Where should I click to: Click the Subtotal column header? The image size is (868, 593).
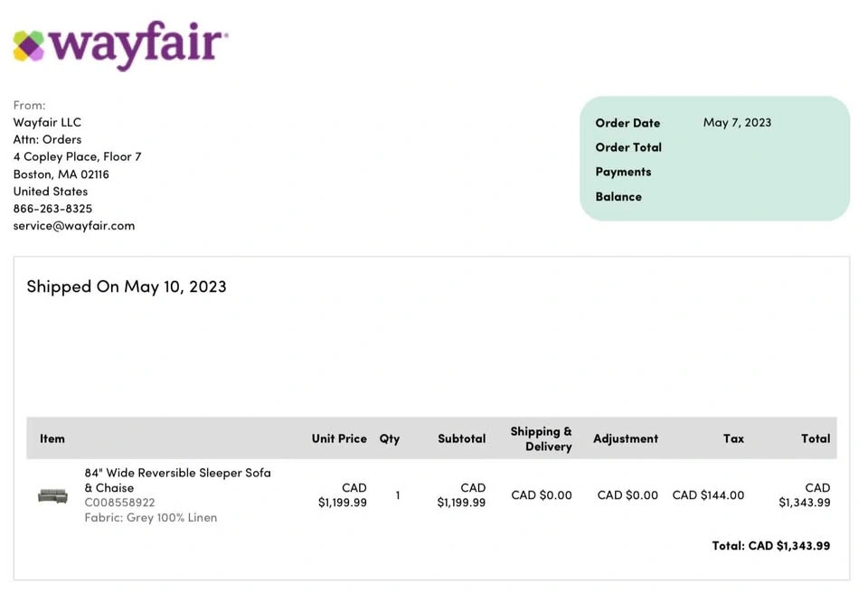tap(461, 438)
